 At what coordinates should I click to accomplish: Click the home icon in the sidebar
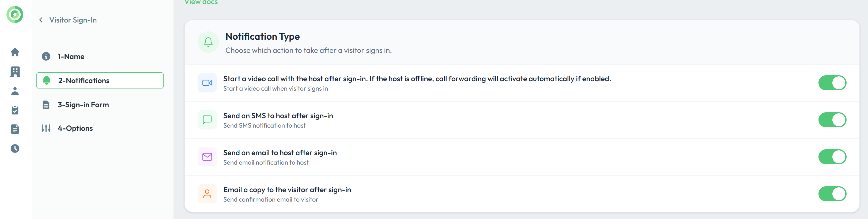15,52
